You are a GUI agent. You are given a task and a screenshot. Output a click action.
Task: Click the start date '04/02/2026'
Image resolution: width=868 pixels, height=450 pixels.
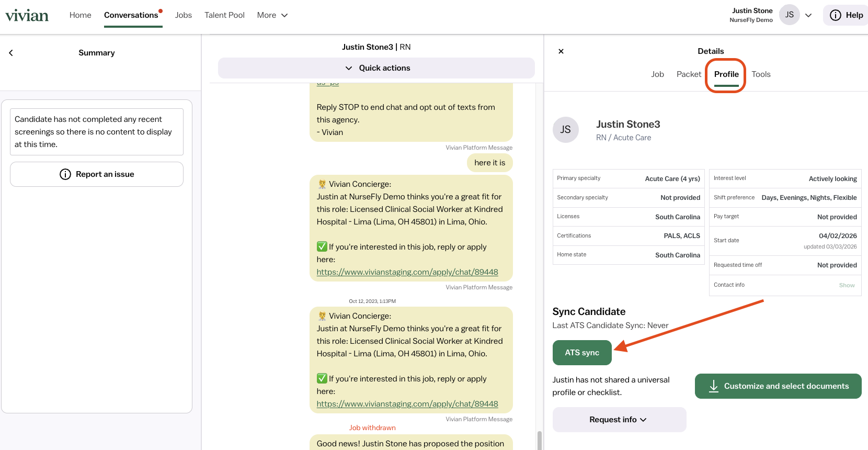pyautogui.click(x=838, y=236)
